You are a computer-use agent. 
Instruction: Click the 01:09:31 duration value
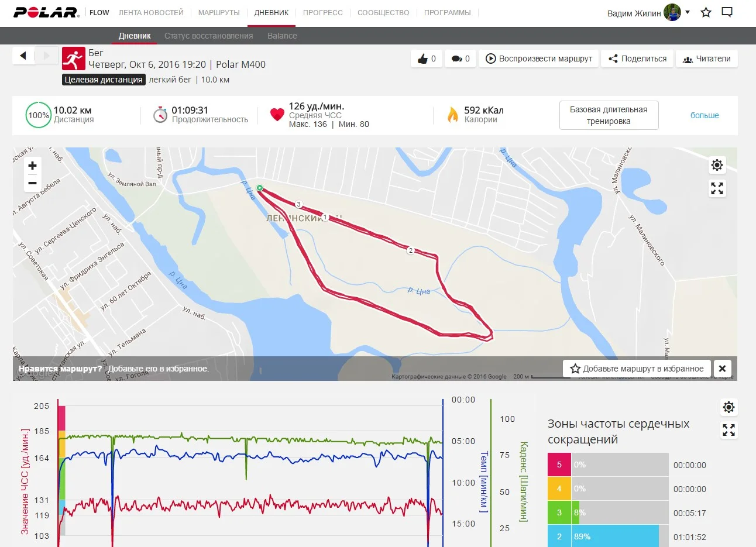click(190, 110)
